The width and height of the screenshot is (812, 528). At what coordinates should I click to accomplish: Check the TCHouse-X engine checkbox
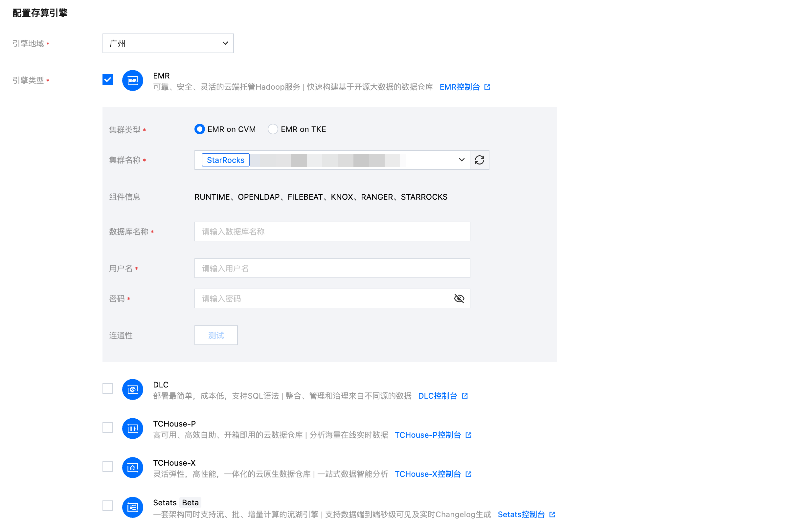pos(108,467)
